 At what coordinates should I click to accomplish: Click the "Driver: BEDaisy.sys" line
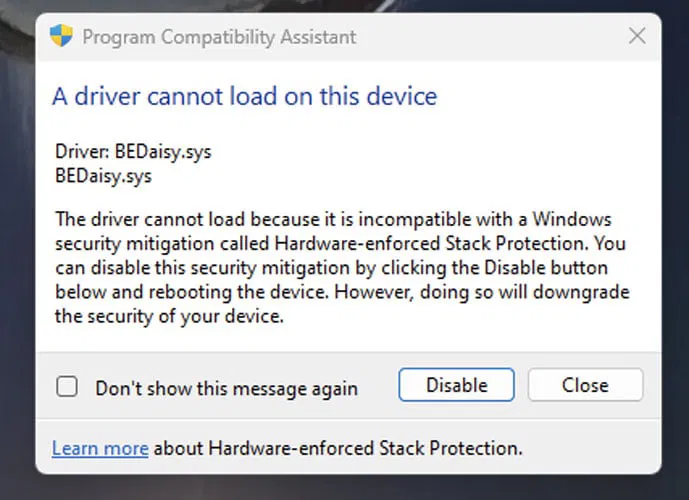pyautogui.click(x=133, y=153)
